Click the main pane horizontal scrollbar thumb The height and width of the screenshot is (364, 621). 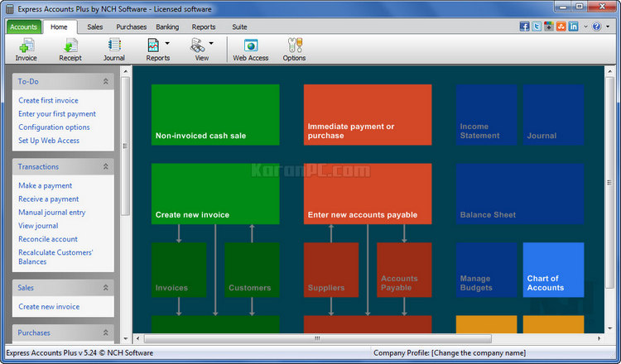(x=318, y=338)
